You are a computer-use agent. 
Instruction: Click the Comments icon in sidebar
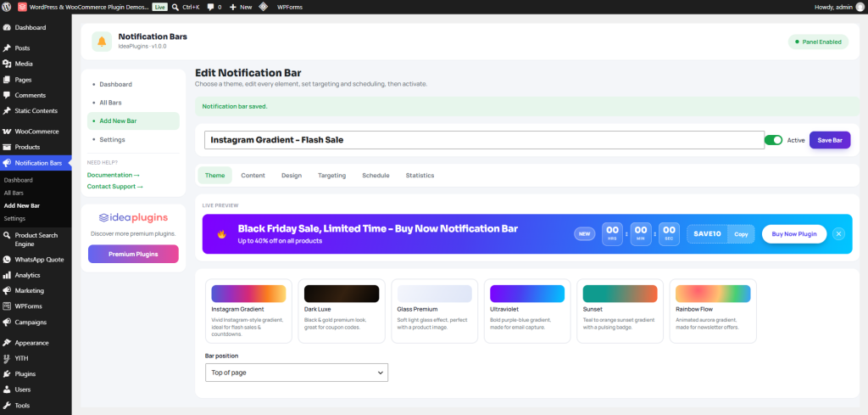7,95
